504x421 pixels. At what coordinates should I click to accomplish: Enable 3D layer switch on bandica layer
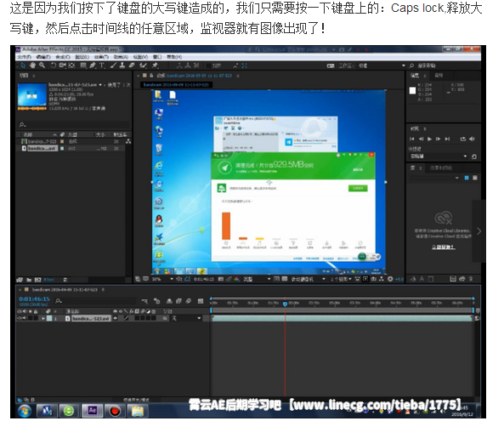tap(154, 318)
